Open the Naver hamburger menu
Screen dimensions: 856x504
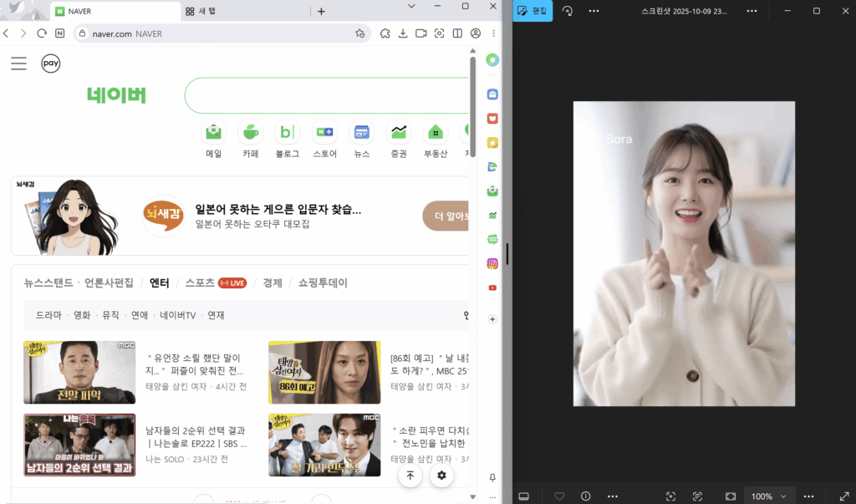pos(18,64)
